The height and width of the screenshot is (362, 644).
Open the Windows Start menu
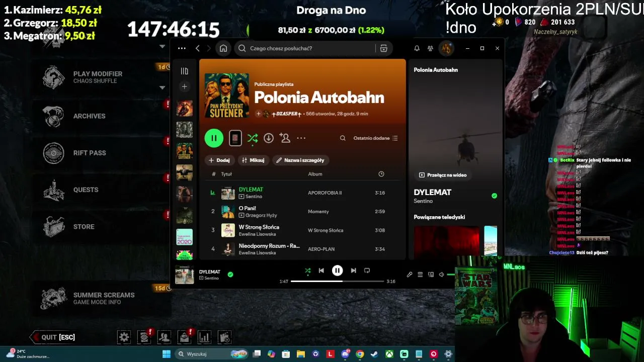pyautogui.click(x=167, y=354)
